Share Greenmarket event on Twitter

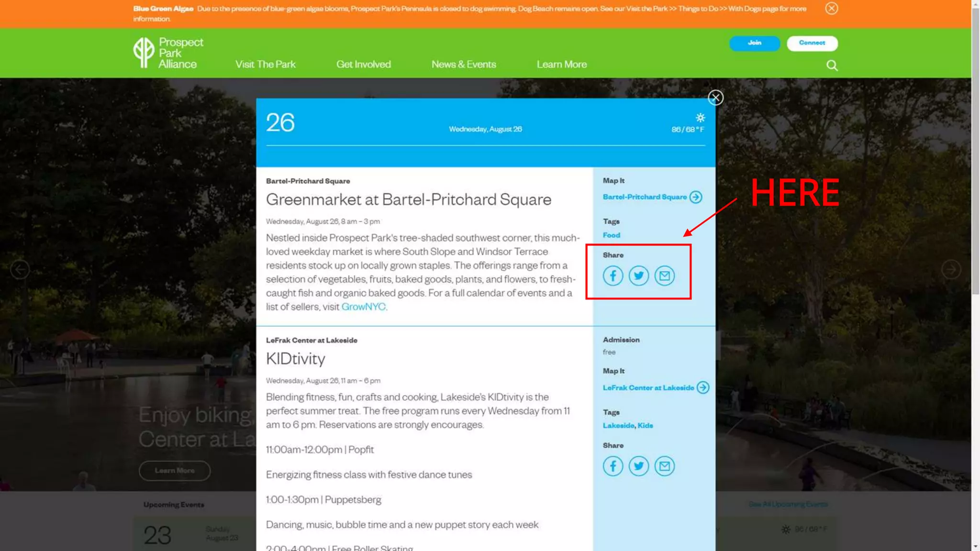[638, 276]
